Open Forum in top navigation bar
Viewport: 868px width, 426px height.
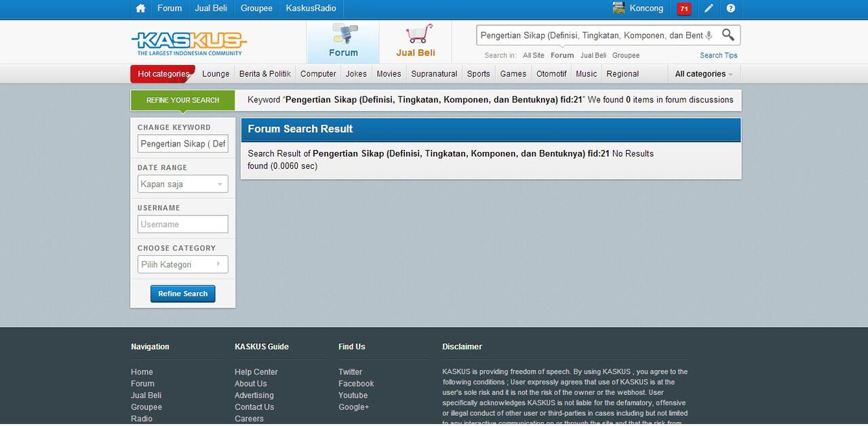(170, 8)
